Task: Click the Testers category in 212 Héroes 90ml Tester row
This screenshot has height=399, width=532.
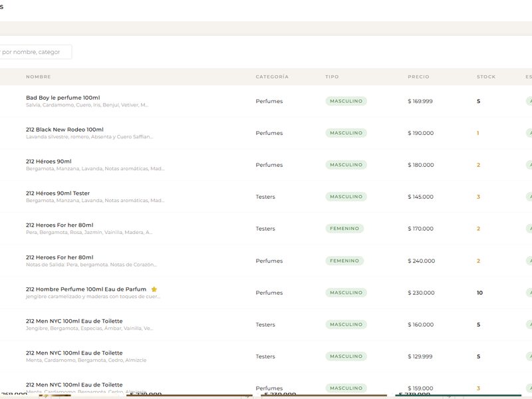Action: pos(265,197)
